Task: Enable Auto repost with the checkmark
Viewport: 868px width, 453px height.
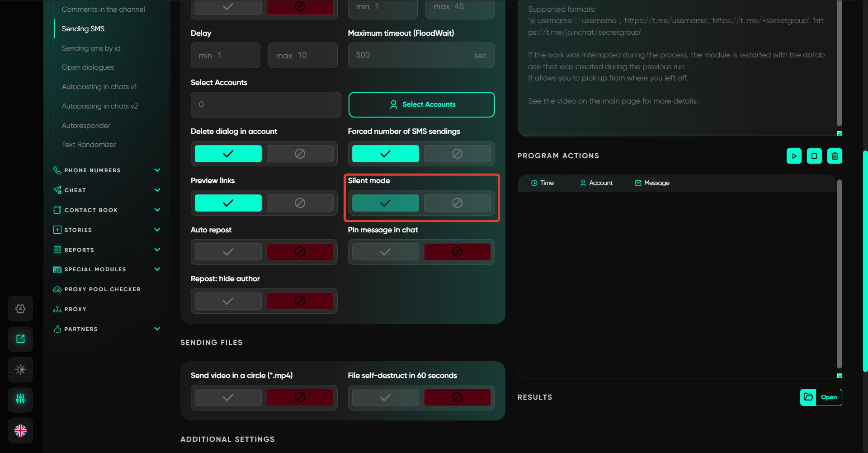Action: pos(228,252)
